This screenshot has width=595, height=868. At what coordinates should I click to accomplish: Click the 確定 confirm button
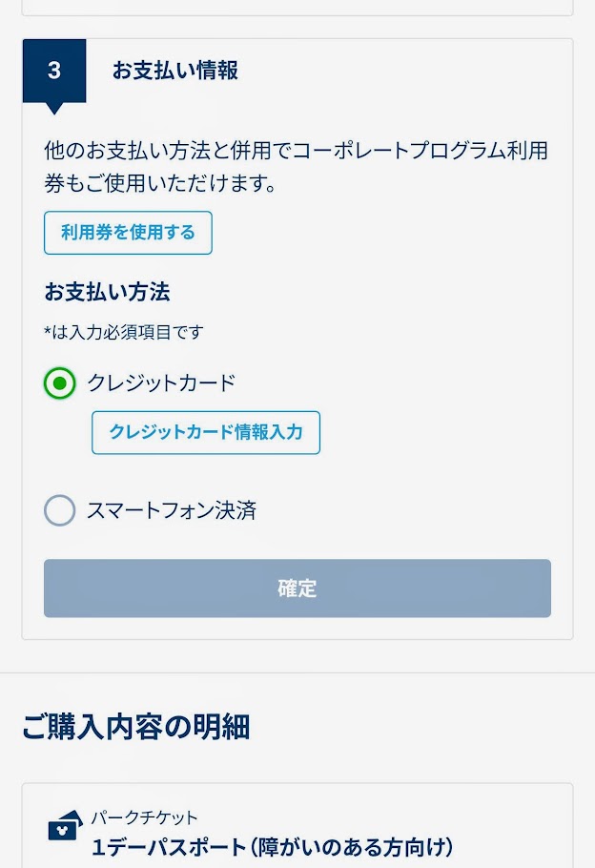[297, 588]
